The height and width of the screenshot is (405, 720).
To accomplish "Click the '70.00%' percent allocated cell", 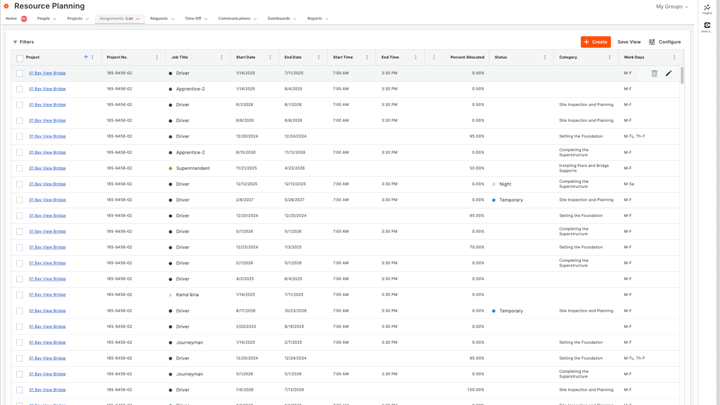I will [477, 248].
